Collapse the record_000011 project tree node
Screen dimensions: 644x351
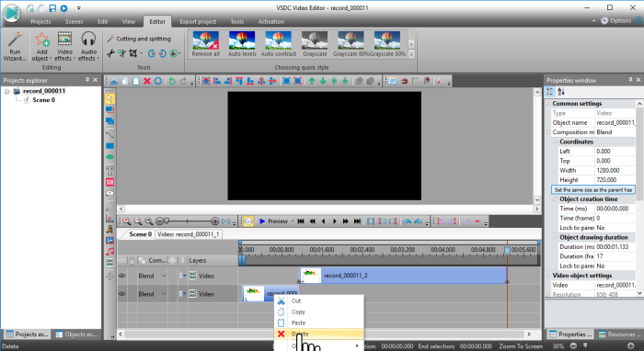click(7, 92)
